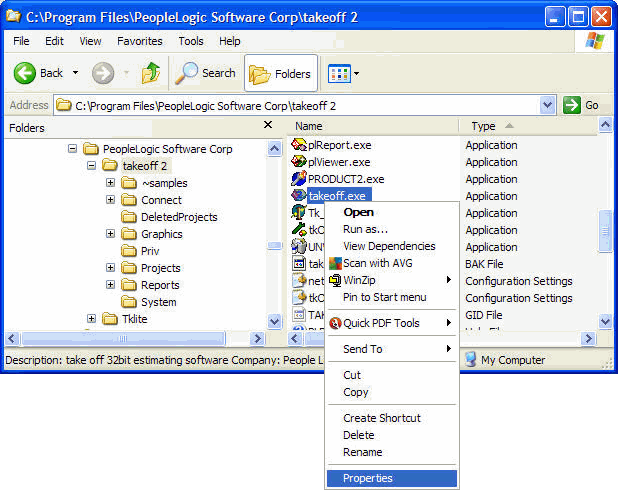Click the Graphics folder icon
Image resolution: width=618 pixels, height=492 pixels.
[x=129, y=234]
